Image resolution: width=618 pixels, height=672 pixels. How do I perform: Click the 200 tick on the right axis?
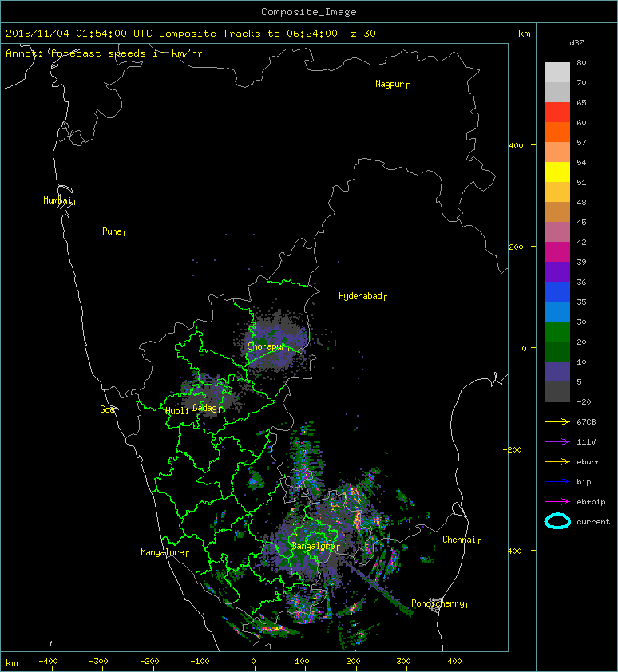point(517,247)
